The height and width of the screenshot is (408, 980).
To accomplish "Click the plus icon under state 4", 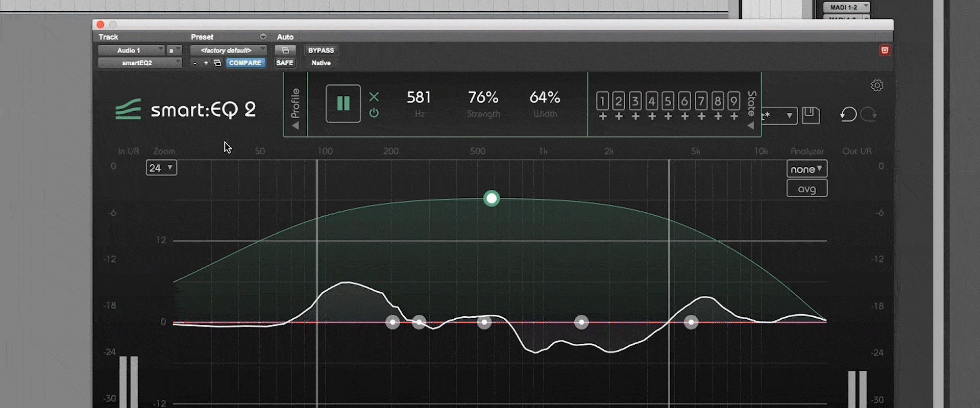I will (652, 117).
